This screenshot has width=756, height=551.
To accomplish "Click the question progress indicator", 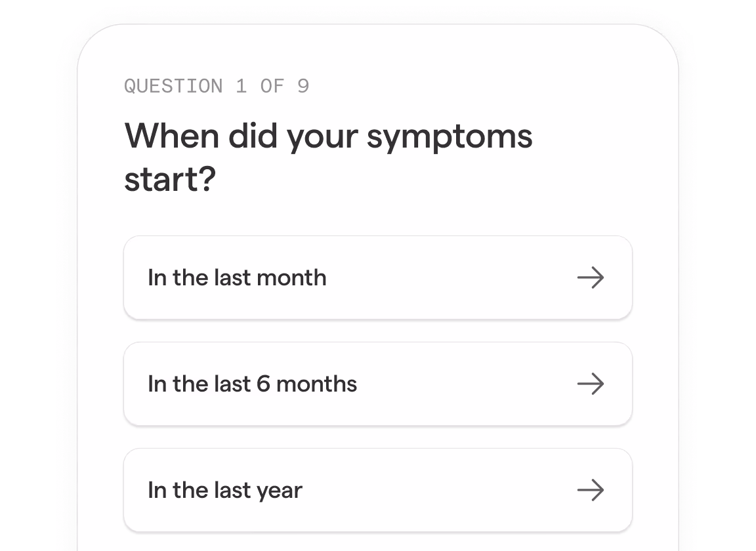I will pyautogui.click(x=217, y=86).
